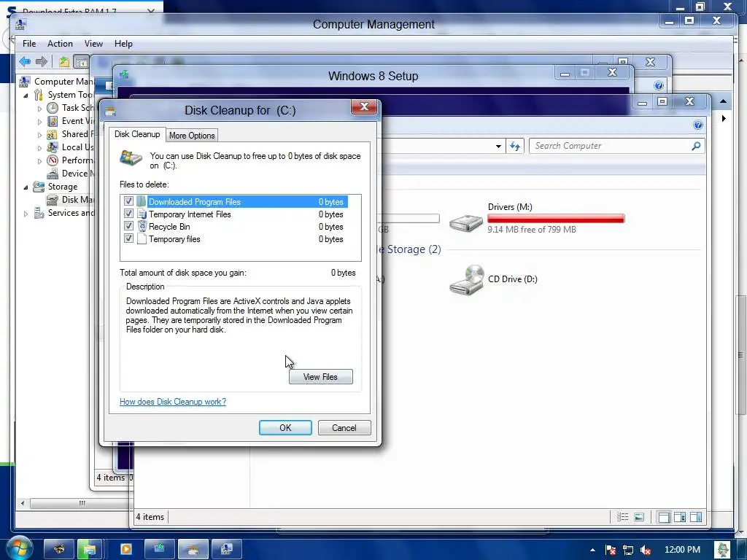747x560 pixels.
Task: Collapse the System Tools tree node
Action: point(26,96)
